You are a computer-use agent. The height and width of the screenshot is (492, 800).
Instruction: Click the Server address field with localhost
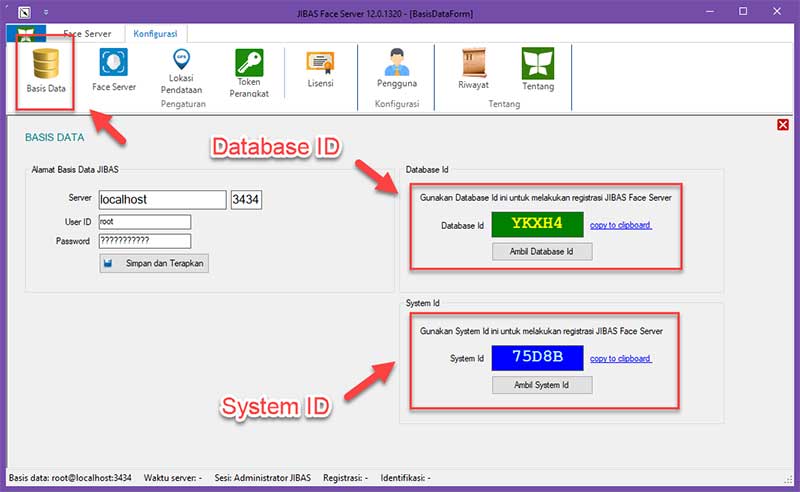(162, 200)
